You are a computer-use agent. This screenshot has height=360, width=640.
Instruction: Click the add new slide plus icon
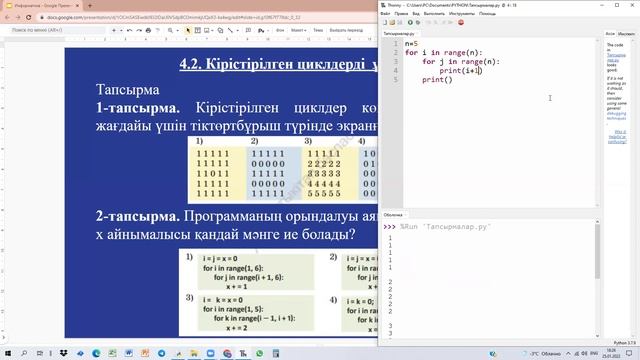(x=114, y=30)
